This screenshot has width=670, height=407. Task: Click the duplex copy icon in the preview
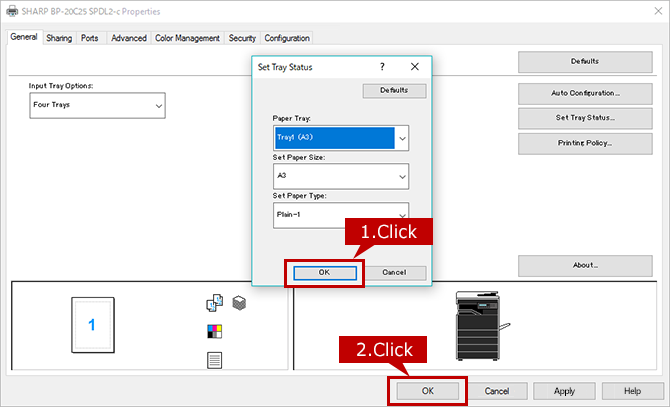point(215,303)
